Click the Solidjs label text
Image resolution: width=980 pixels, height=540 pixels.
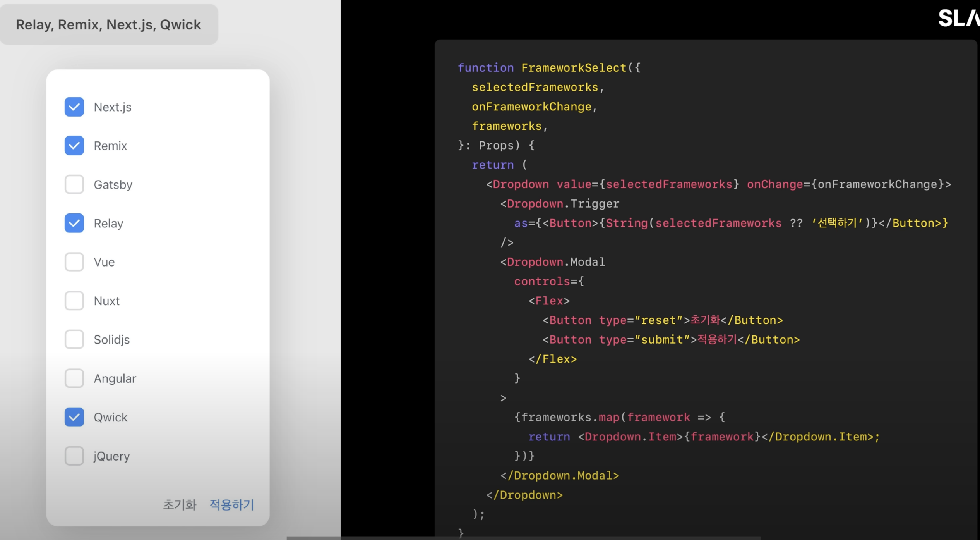(112, 340)
